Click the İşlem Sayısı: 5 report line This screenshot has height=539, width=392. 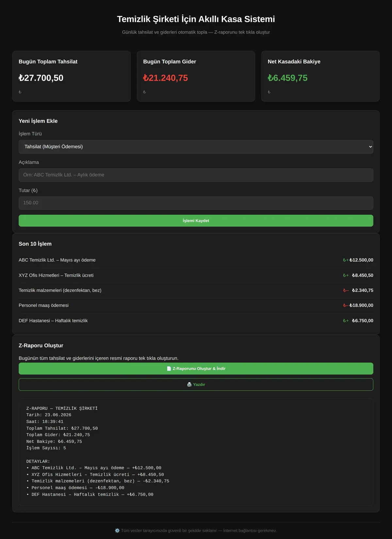point(46,448)
